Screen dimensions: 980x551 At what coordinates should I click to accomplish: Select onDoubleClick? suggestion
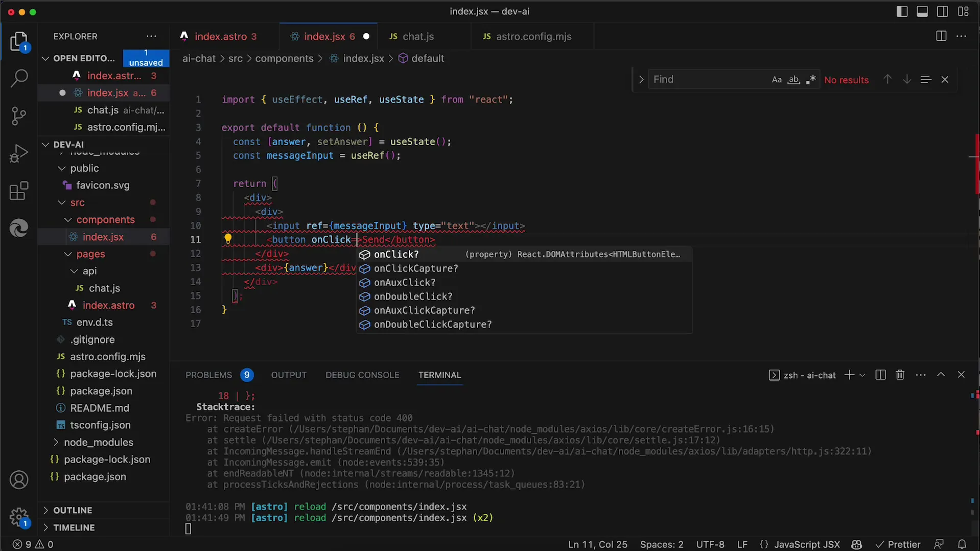[524, 296]
